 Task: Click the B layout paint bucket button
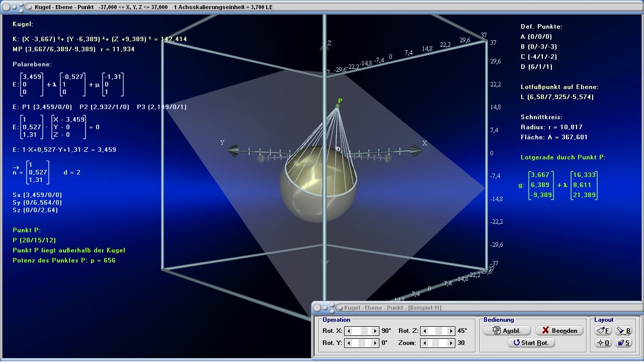[x=623, y=330]
